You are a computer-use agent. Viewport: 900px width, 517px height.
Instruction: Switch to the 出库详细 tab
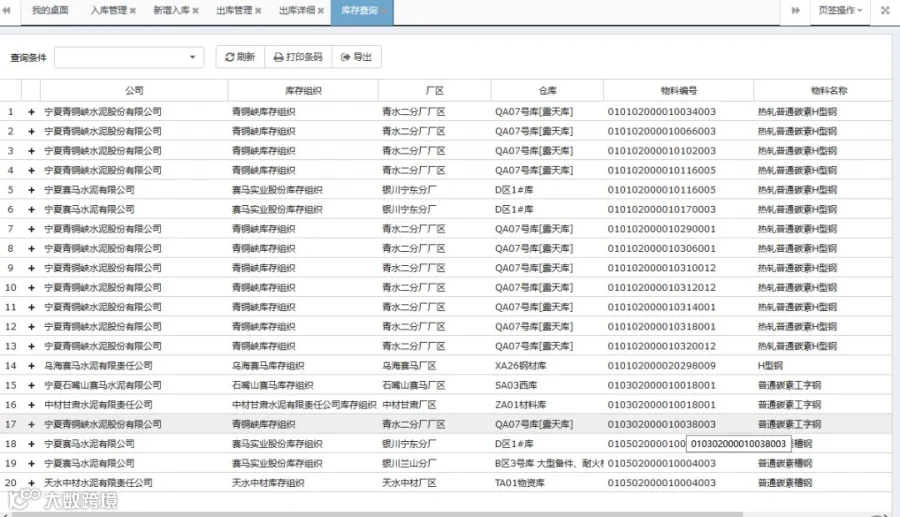296,10
